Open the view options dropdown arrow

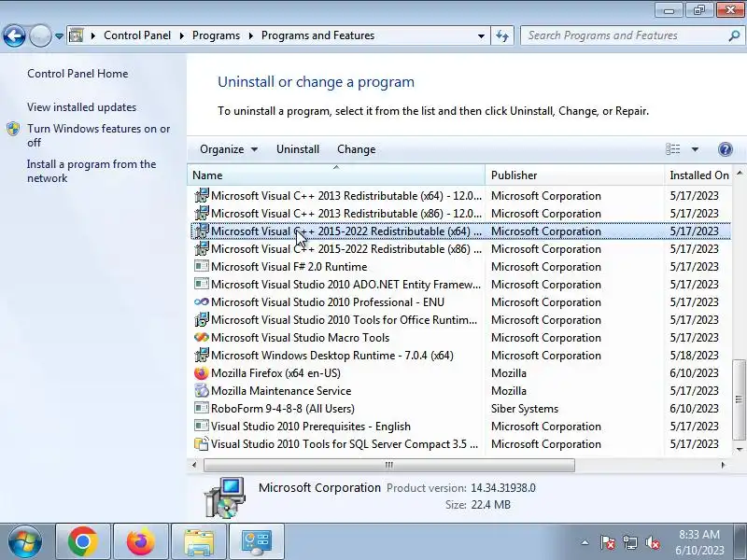point(695,149)
